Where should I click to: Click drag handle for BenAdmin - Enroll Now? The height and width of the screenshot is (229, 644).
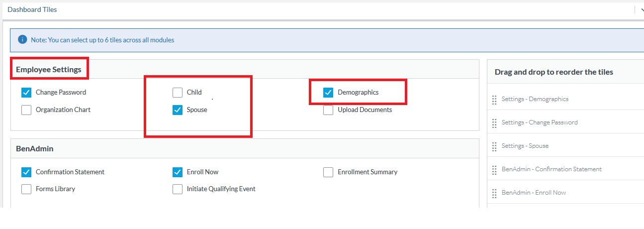tap(494, 193)
